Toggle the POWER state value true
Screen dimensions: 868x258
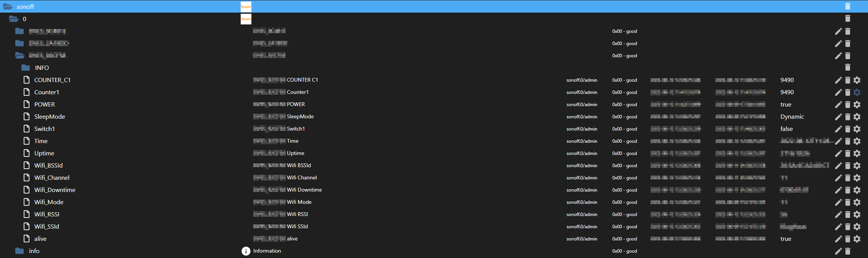coord(785,105)
